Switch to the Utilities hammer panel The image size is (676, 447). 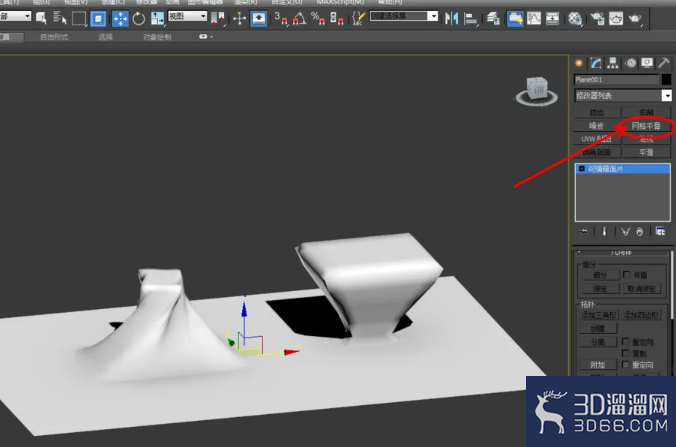coord(664,63)
